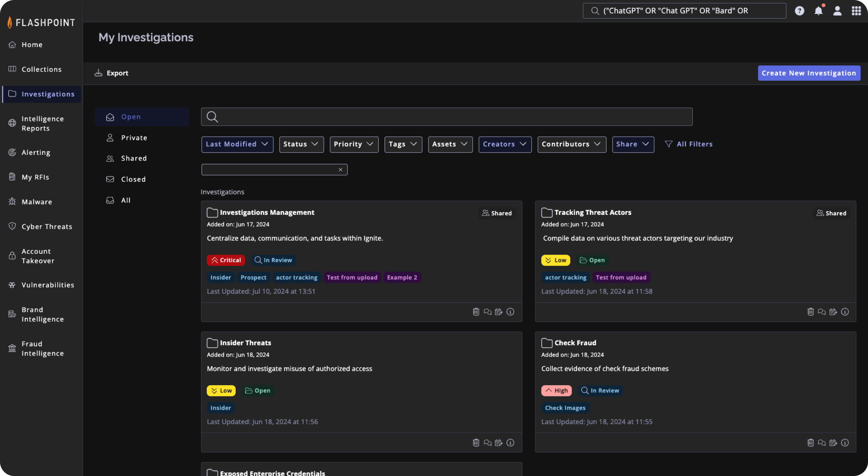Viewport: 868px width, 476px height.
Task: Expand the Creators filter
Action: (x=504, y=144)
